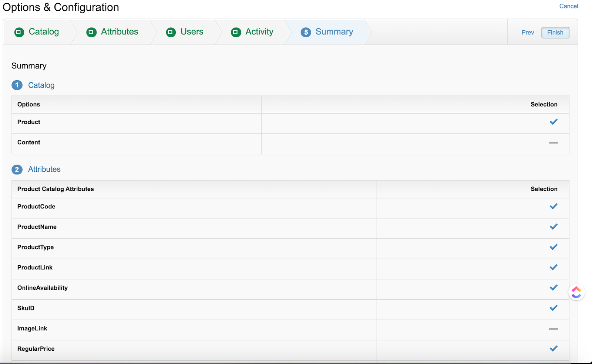
Task: Click the green Attributes step status icon
Action: [91, 33]
